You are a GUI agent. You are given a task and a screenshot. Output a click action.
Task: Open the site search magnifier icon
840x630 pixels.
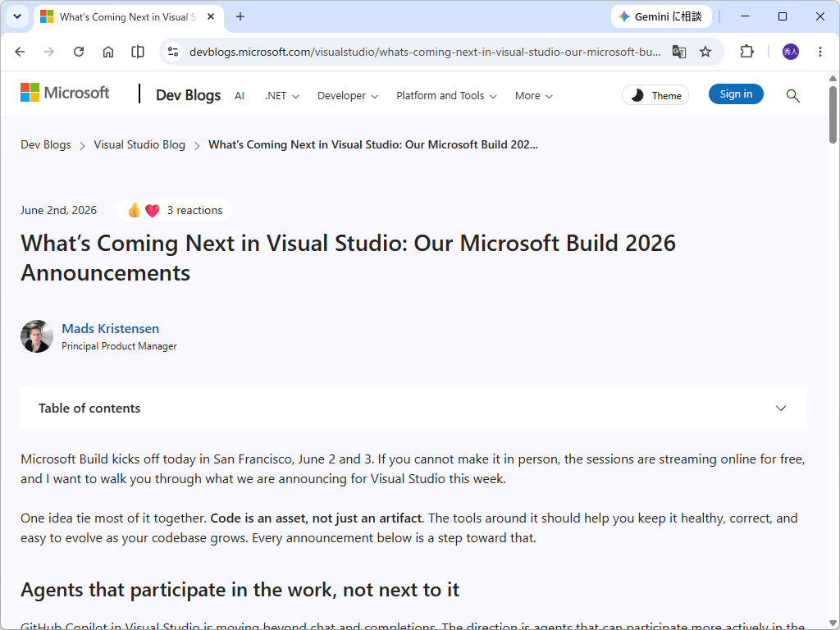click(x=793, y=96)
